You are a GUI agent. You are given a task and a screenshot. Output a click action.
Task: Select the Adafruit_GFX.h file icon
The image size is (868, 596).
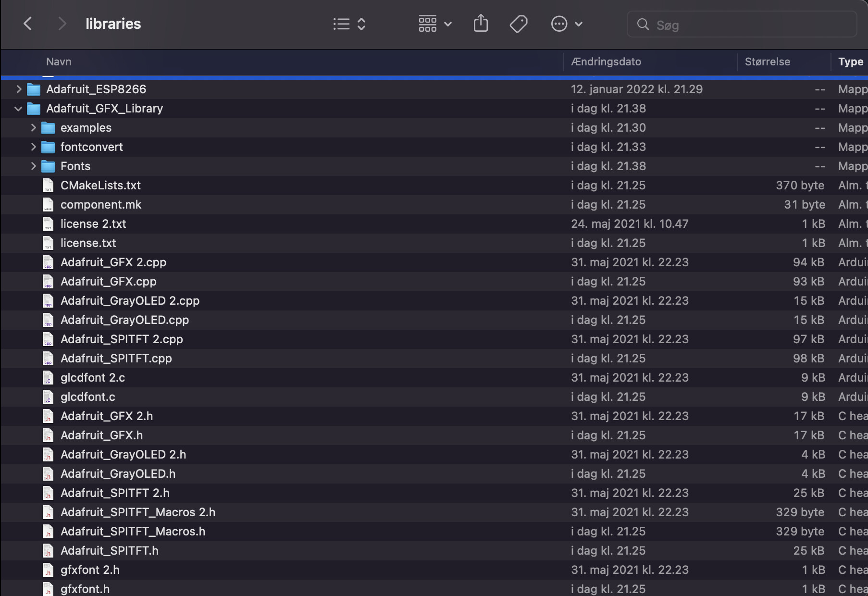[x=48, y=435]
